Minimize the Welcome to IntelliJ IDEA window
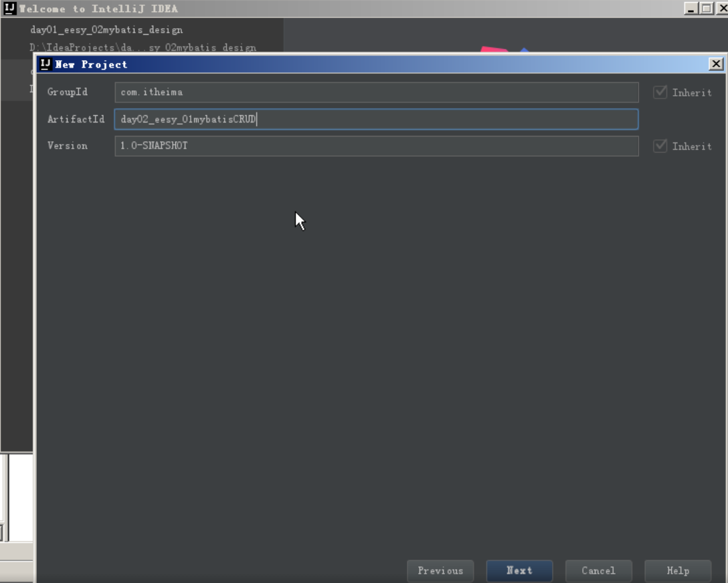The image size is (728, 583). pos(691,8)
